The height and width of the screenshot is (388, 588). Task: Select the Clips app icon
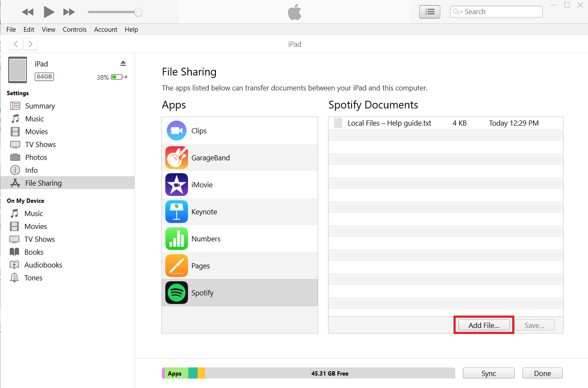(176, 131)
